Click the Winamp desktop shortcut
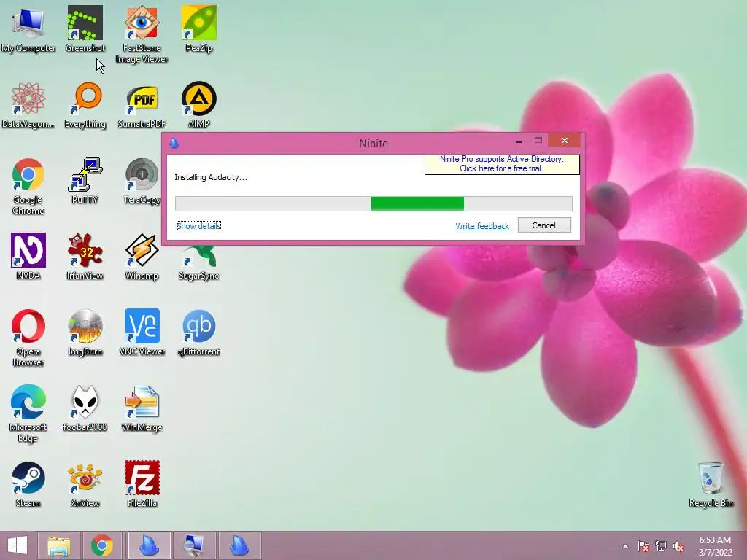747x560 pixels. tap(142, 257)
